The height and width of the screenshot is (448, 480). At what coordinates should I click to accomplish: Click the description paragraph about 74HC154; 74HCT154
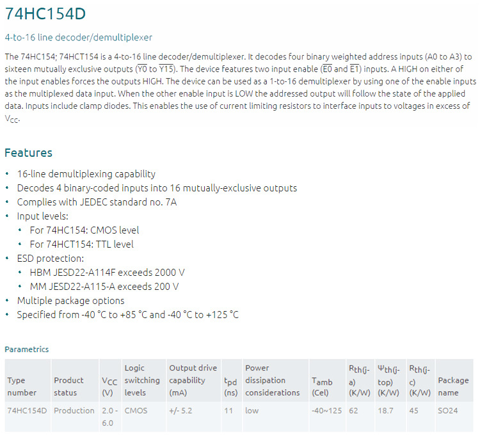tap(240, 88)
